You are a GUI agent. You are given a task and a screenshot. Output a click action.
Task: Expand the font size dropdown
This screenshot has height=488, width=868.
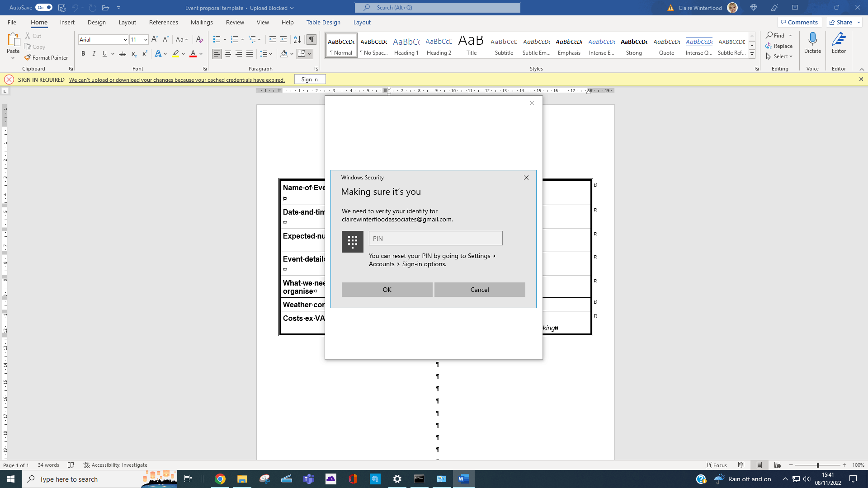coord(146,40)
